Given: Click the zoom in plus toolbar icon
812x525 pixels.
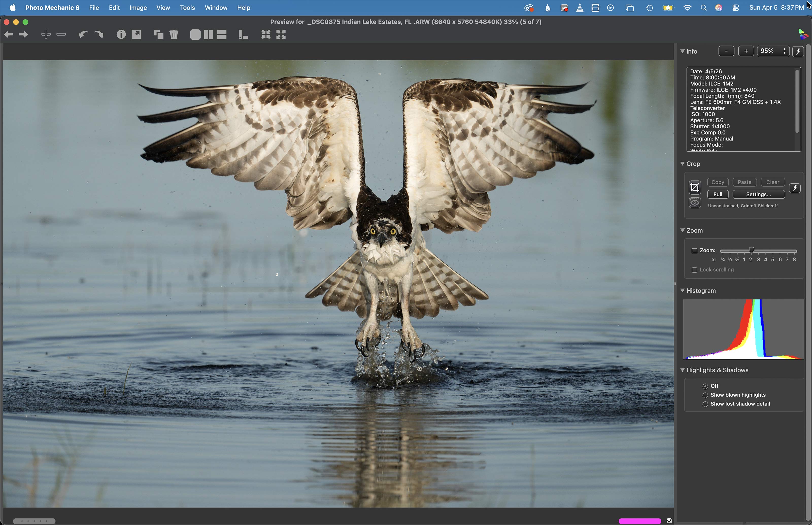Looking at the screenshot, I should (46, 35).
